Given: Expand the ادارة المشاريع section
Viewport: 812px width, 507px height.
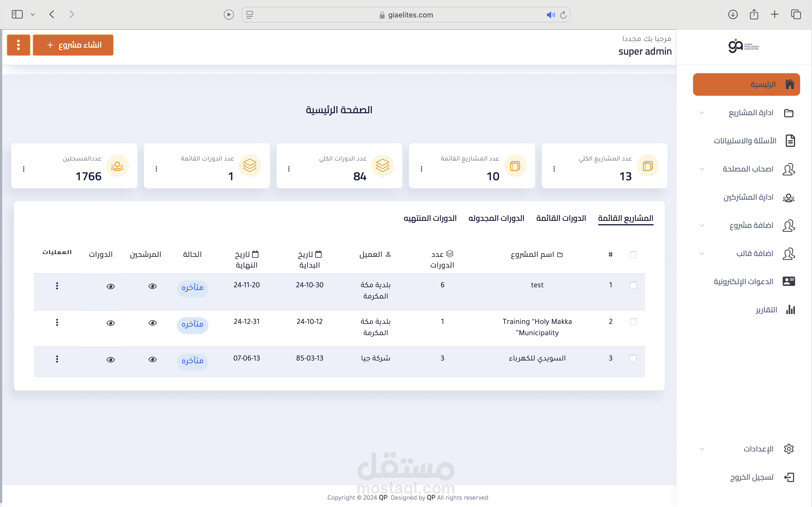Looking at the screenshot, I should (702, 113).
